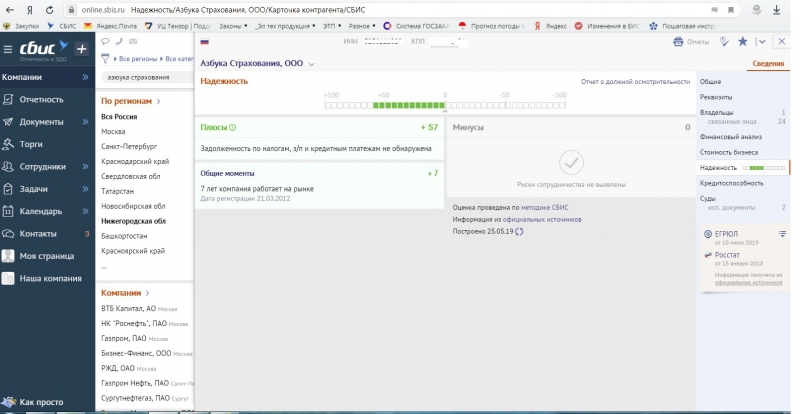Expand По регионам list arrow
800x414 pixels.
coord(159,102)
